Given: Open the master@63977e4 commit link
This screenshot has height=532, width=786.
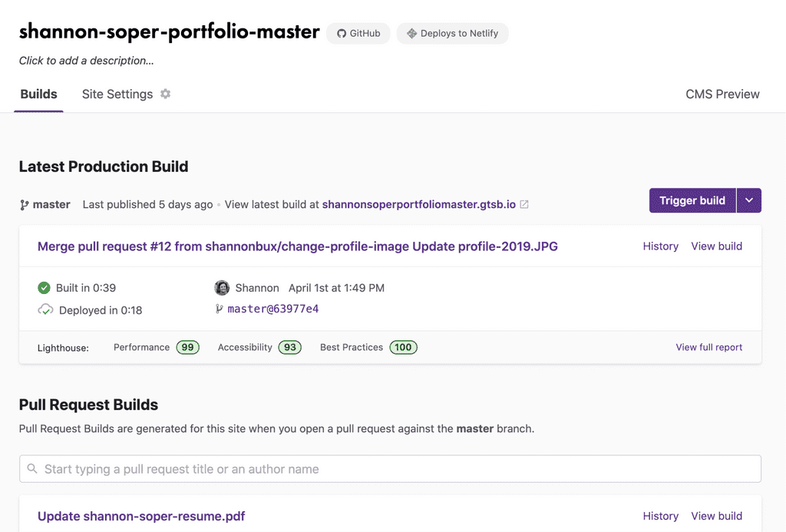Looking at the screenshot, I should (272, 309).
